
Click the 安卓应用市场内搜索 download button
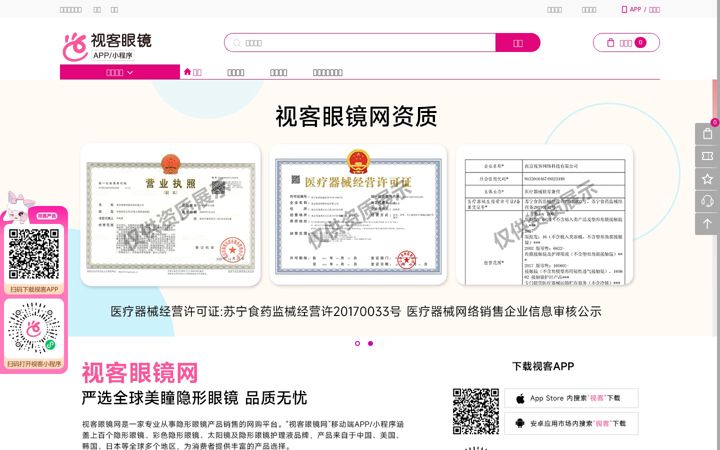571,423
